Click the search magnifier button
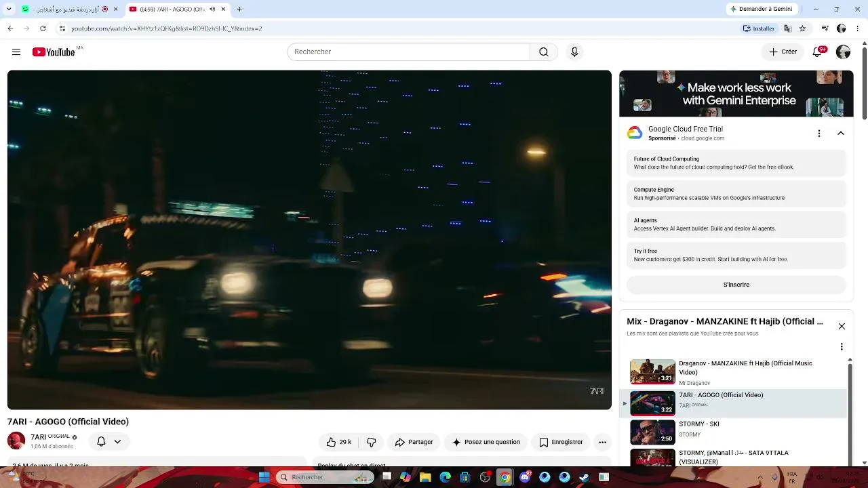868x488 pixels. click(x=544, y=52)
